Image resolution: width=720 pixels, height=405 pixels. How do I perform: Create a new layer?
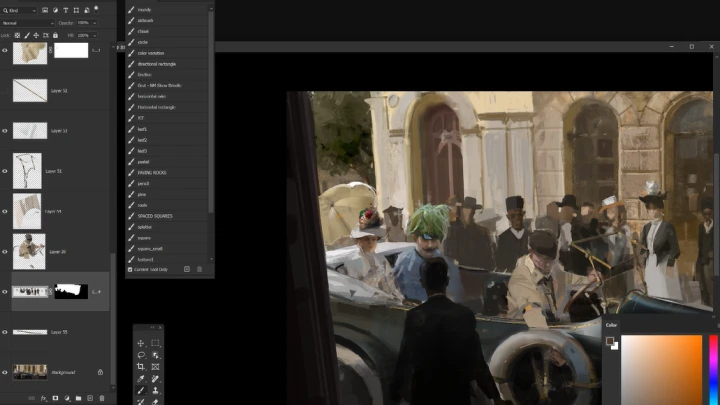(x=90, y=398)
